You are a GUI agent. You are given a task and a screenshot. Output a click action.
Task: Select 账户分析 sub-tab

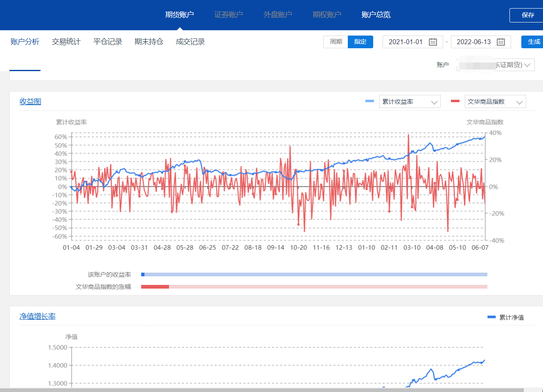coord(25,42)
